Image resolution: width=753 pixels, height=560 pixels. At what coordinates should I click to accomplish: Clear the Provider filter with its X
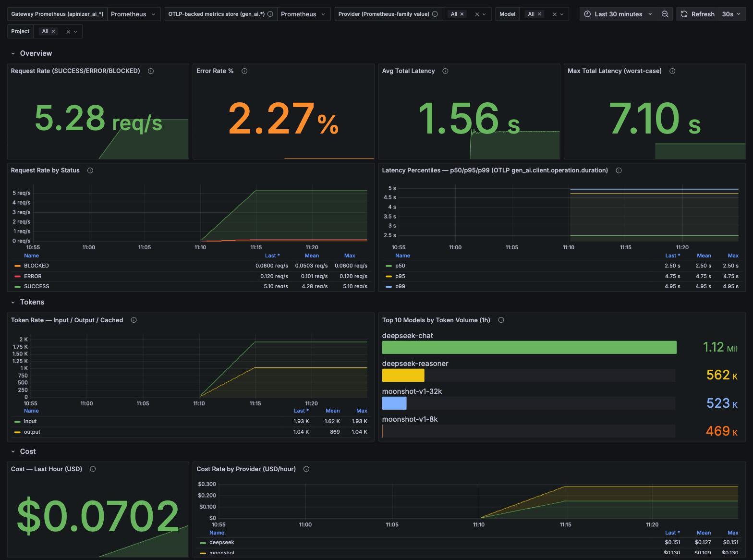tap(477, 14)
